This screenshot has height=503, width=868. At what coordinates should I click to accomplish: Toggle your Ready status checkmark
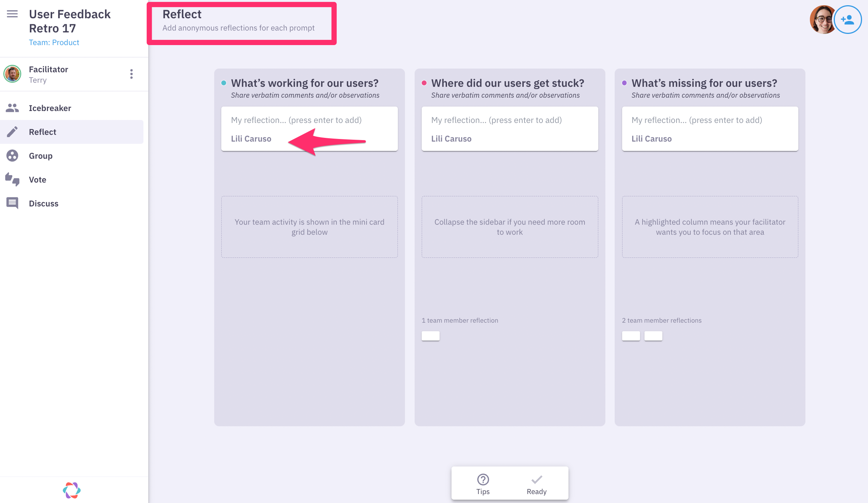[x=537, y=480]
